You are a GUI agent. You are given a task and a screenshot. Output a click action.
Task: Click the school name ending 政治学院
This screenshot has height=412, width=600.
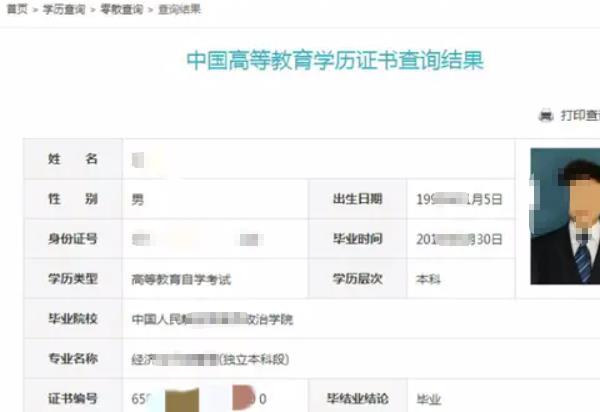[x=212, y=319]
